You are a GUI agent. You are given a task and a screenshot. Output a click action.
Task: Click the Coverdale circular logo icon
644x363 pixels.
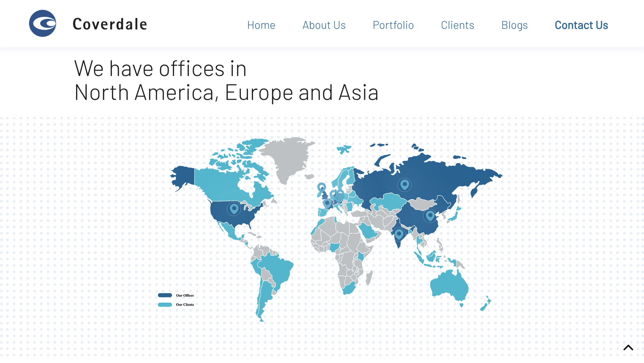[43, 24]
